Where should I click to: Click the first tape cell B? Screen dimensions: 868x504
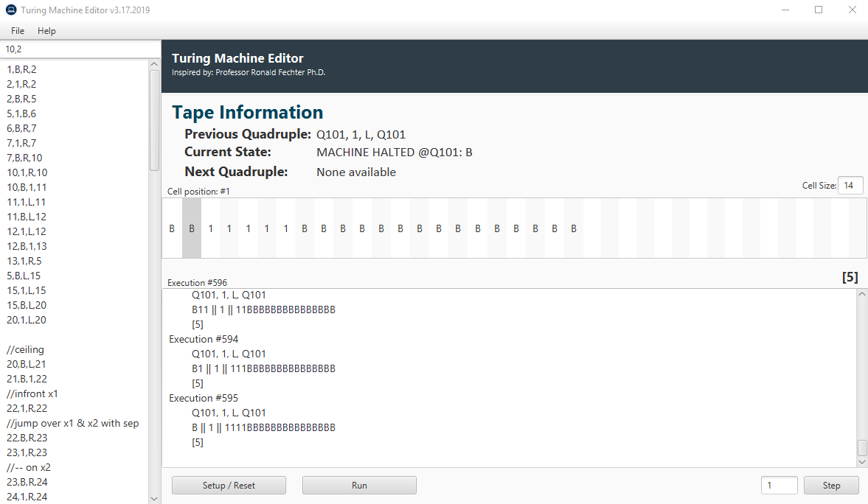tap(172, 228)
